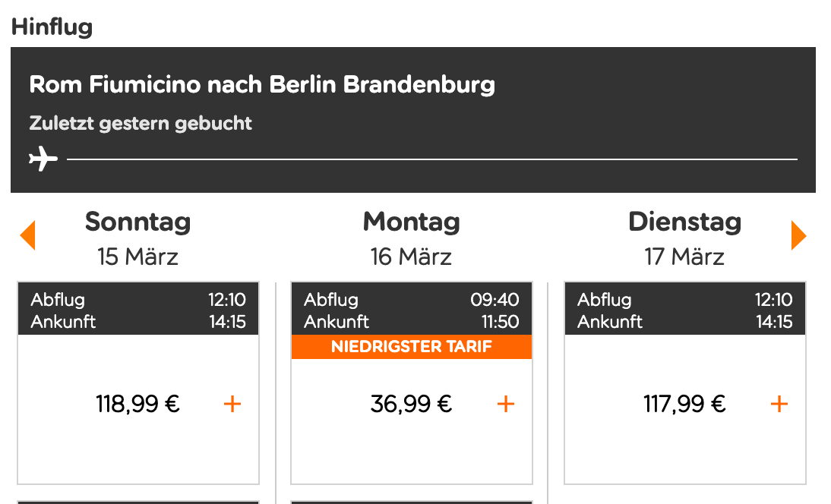Click the flight route progress line
Viewport: 831px width, 504px height.
(431, 159)
